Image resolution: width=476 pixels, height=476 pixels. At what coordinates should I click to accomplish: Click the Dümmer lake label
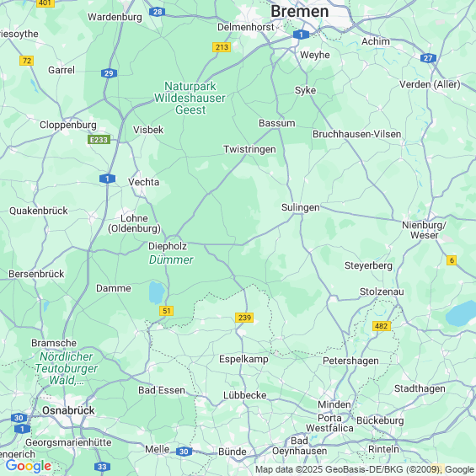171,259
